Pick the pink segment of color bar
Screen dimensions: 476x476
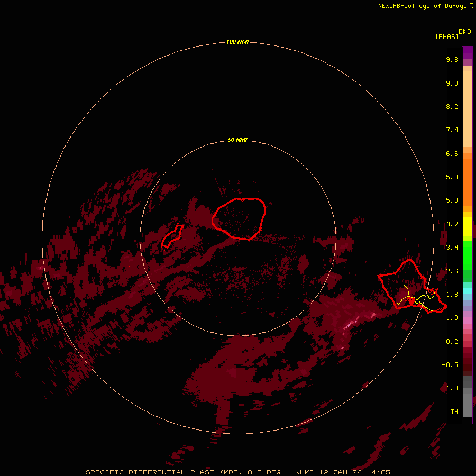[467, 321]
